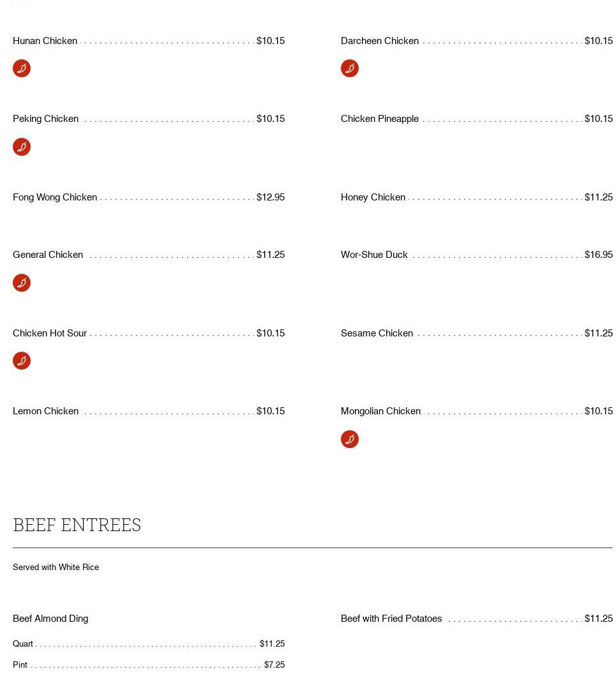Image resolution: width=616 pixels, height=692 pixels.
Task: Open the Wor-Shue Duck item
Action: tap(374, 255)
